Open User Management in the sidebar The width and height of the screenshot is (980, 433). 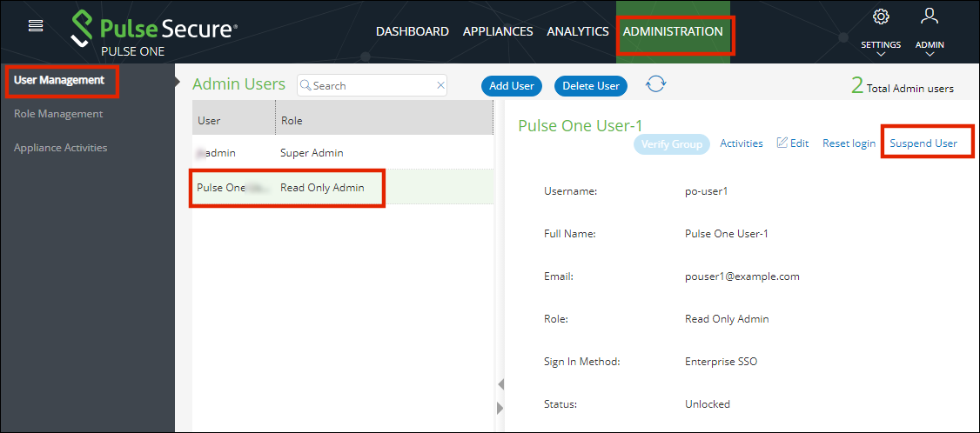[x=59, y=80]
